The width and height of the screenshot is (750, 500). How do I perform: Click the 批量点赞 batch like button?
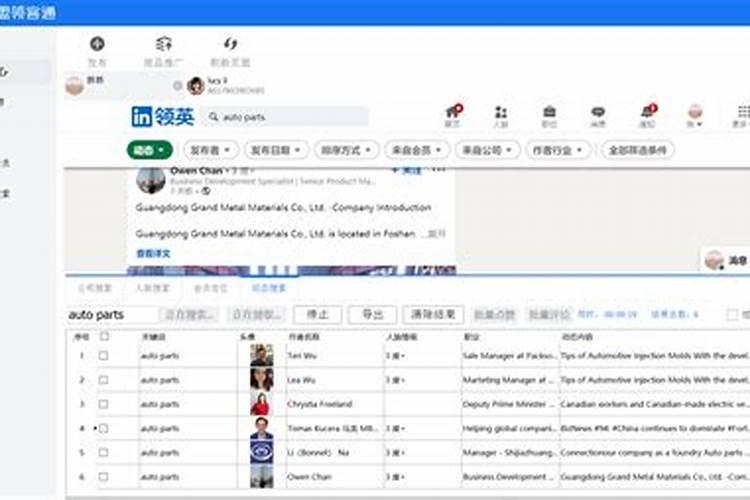click(x=494, y=314)
